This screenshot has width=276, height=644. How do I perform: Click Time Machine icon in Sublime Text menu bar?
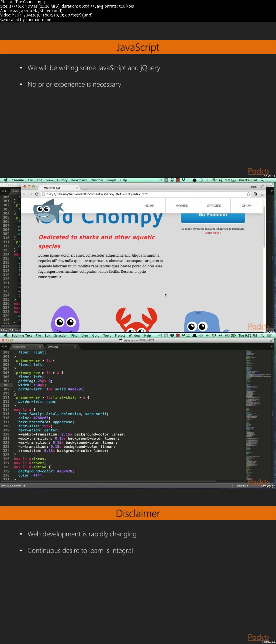[x=201, y=335]
